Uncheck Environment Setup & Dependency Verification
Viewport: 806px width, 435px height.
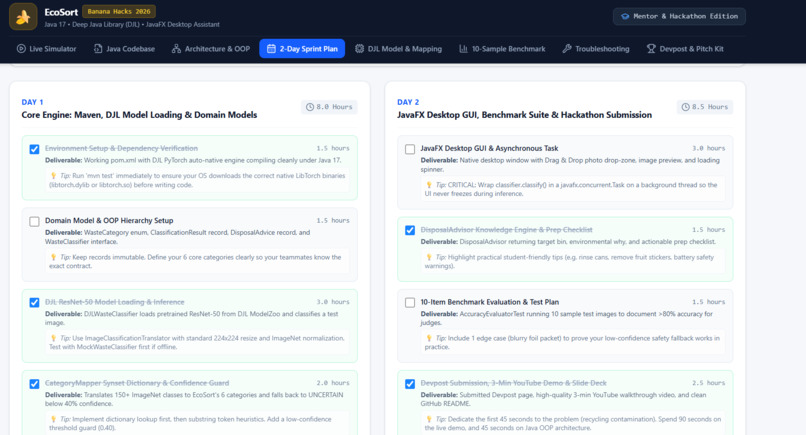tap(34, 149)
